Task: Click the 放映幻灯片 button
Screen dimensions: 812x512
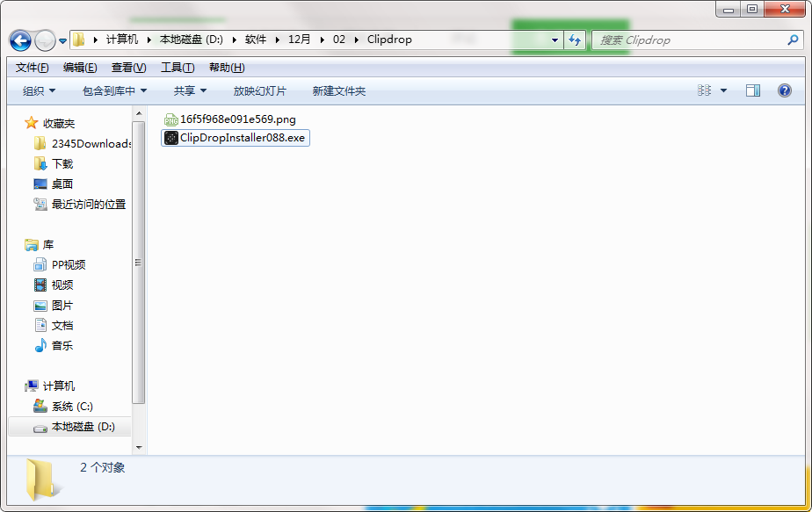Action: (x=259, y=91)
